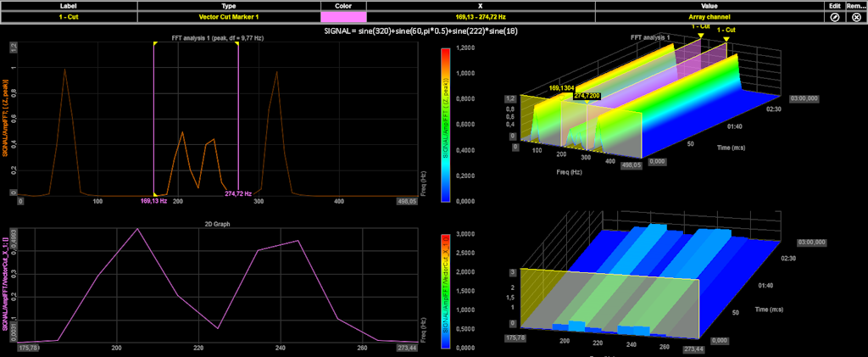Screen dimensions: 868x357
Task: Click the yellow '169,1304' tag in 3D graph
Action: point(561,88)
